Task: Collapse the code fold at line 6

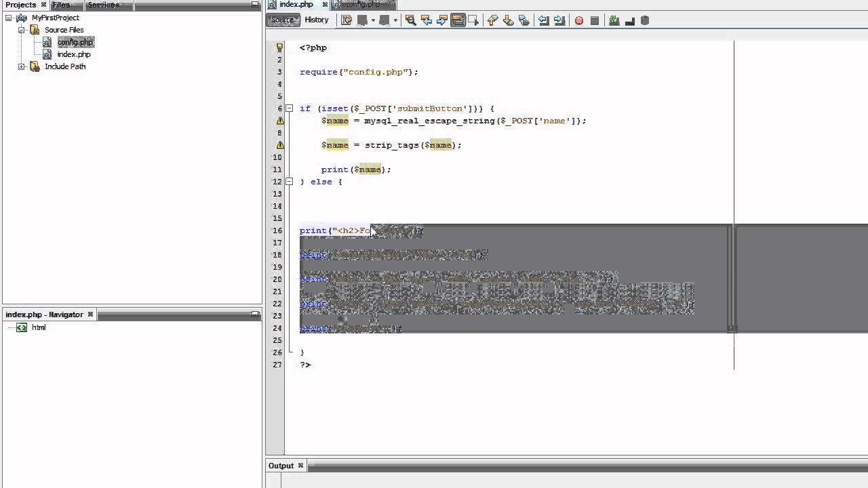Action: pos(289,108)
